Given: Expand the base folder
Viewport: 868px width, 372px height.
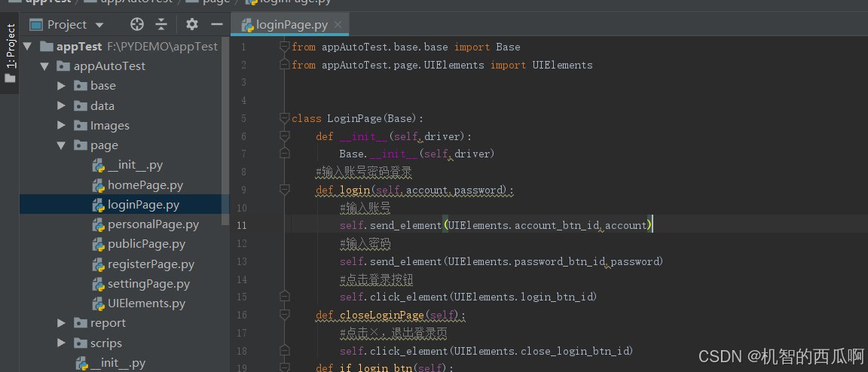Looking at the screenshot, I should click(62, 86).
